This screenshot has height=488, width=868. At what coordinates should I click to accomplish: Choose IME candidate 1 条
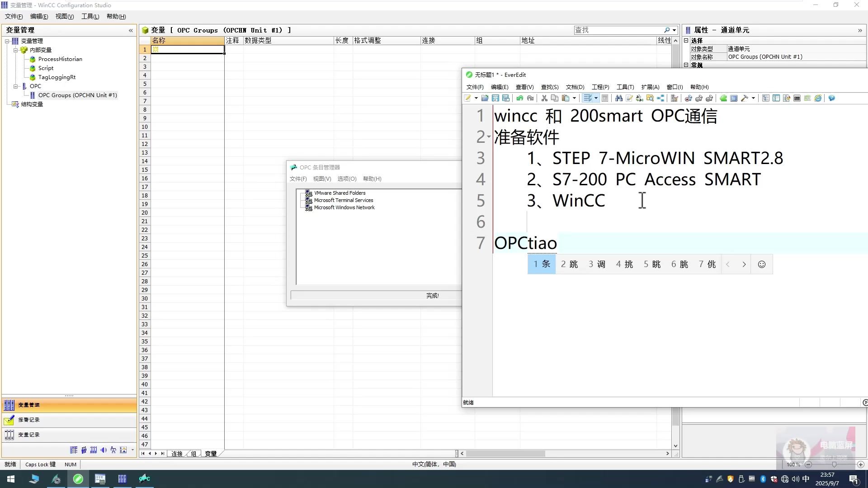click(542, 264)
